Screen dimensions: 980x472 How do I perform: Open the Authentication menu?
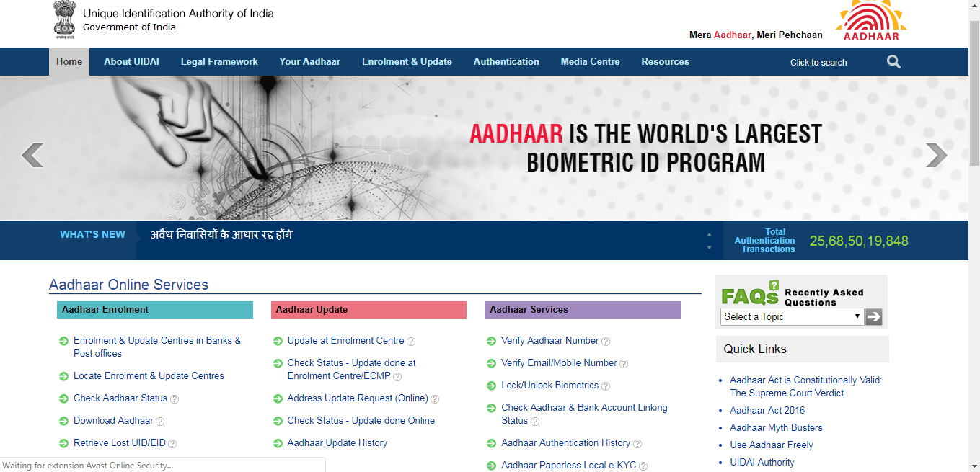click(506, 62)
